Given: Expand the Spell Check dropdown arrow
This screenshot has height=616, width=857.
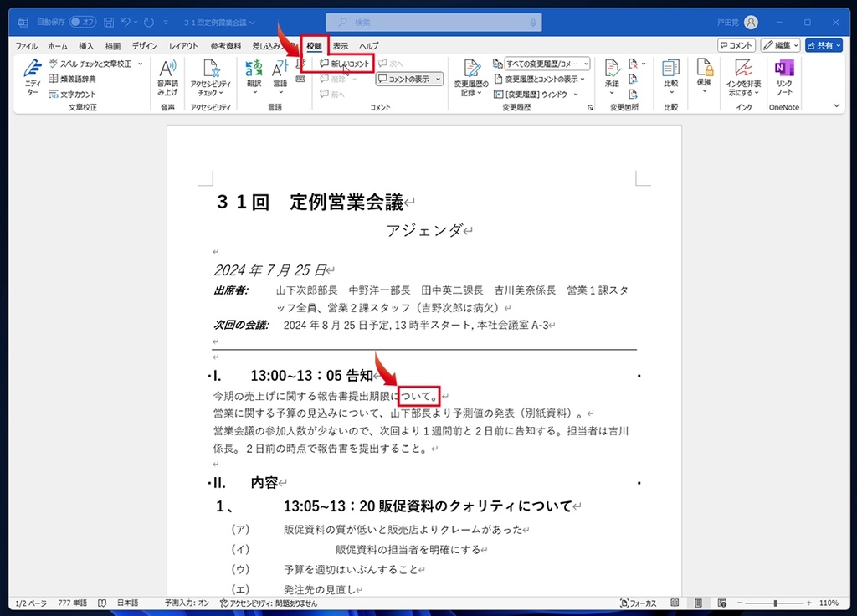Looking at the screenshot, I should click(x=141, y=64).
